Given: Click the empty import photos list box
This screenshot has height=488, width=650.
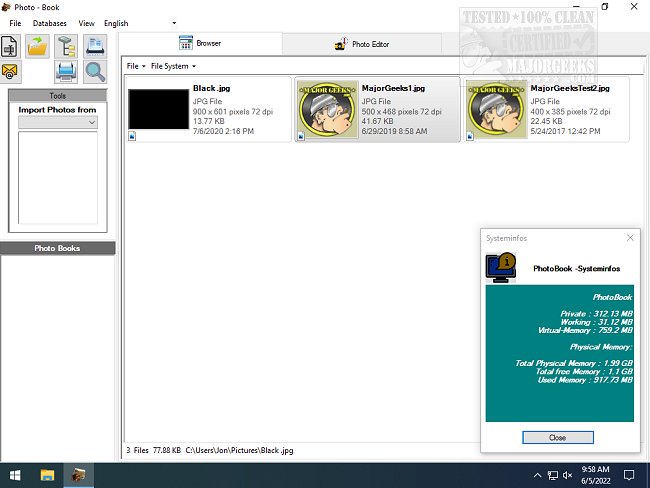Looking at the screenshot, I should (x=58, y=178).
